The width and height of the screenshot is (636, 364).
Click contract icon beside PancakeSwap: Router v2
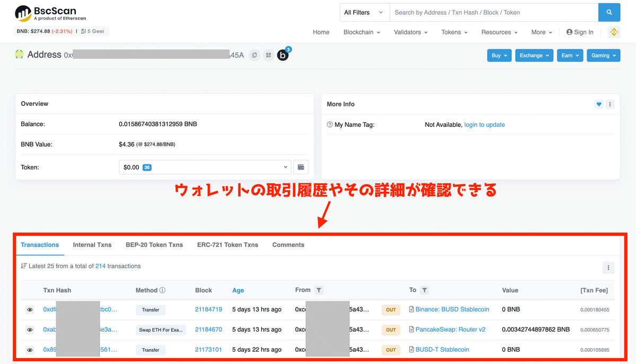pyautogui.click(x=412, y=330)
